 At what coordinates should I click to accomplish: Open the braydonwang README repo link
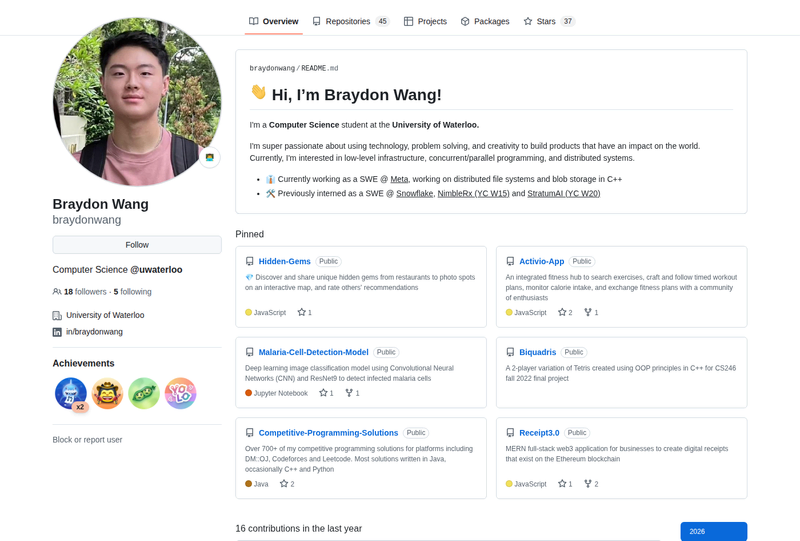tap(272, 68)
